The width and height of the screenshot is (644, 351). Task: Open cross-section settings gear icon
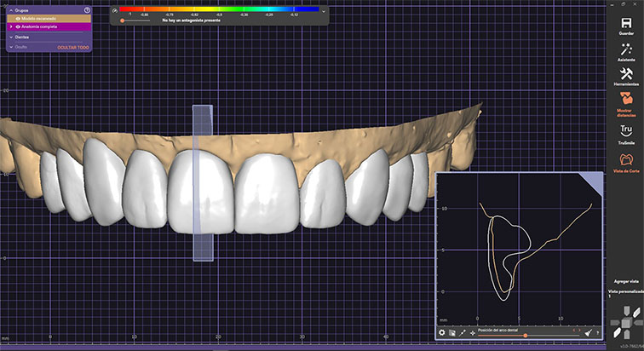[442, 332]
